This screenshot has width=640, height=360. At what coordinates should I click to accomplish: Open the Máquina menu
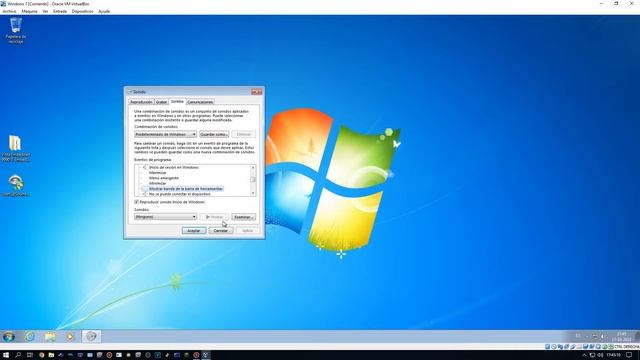point(29,11)
